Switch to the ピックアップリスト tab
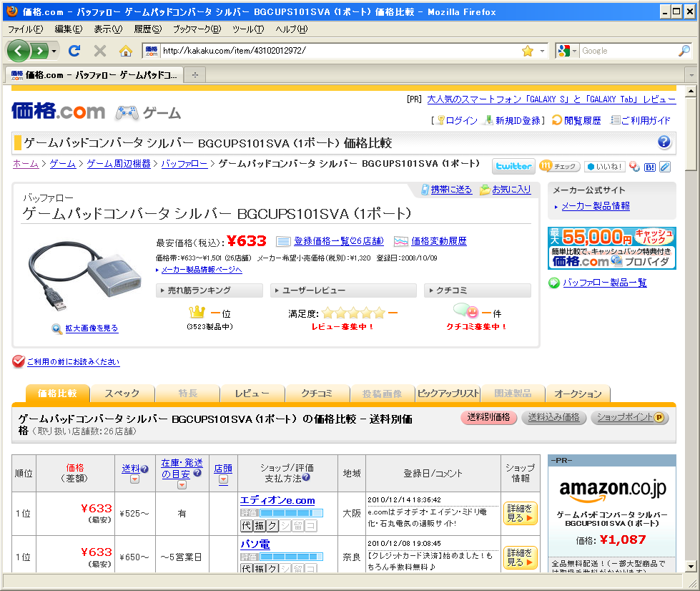 (x=448, y=394)
